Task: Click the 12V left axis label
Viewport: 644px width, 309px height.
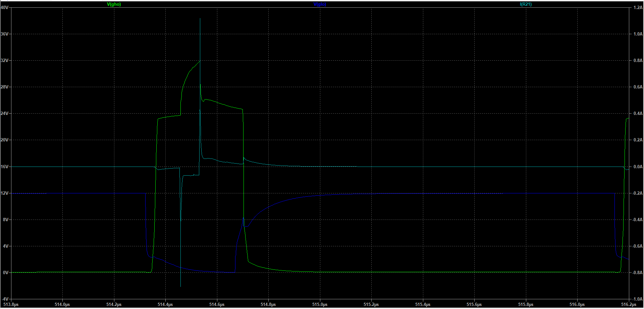Action: 5,193
